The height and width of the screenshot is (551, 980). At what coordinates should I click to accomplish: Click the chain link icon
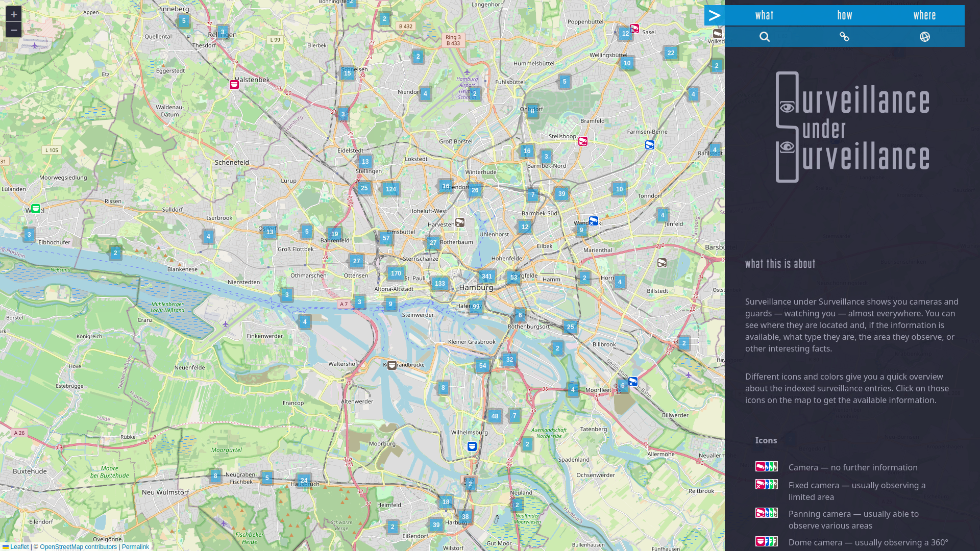click(844, 37)
